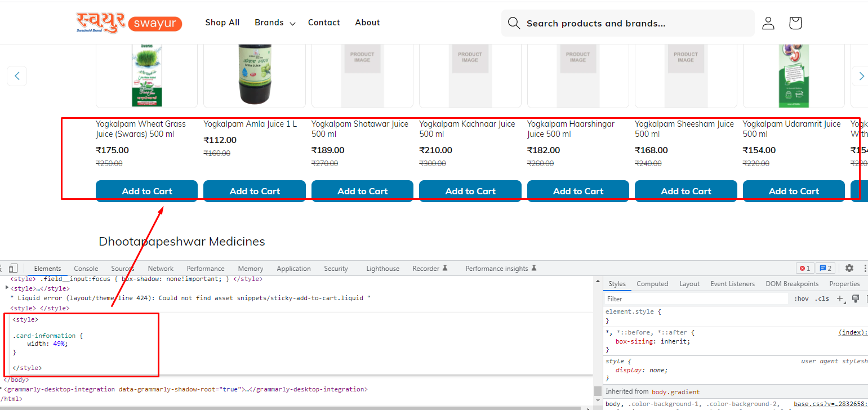Image resolution: width=868 pixels, height=410 pixels.
Task: Switch to the Memory tab
Action: 251,269
